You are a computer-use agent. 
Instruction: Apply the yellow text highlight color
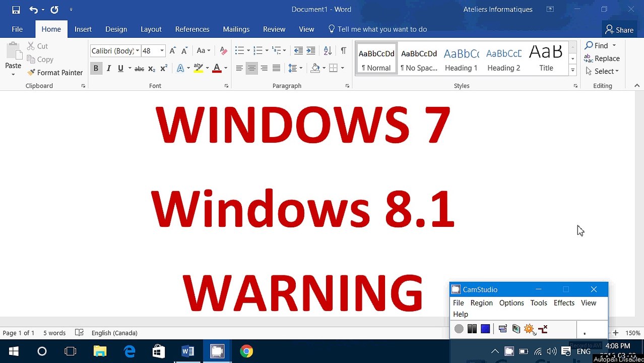pyautogui.click(x=198, y=68)
